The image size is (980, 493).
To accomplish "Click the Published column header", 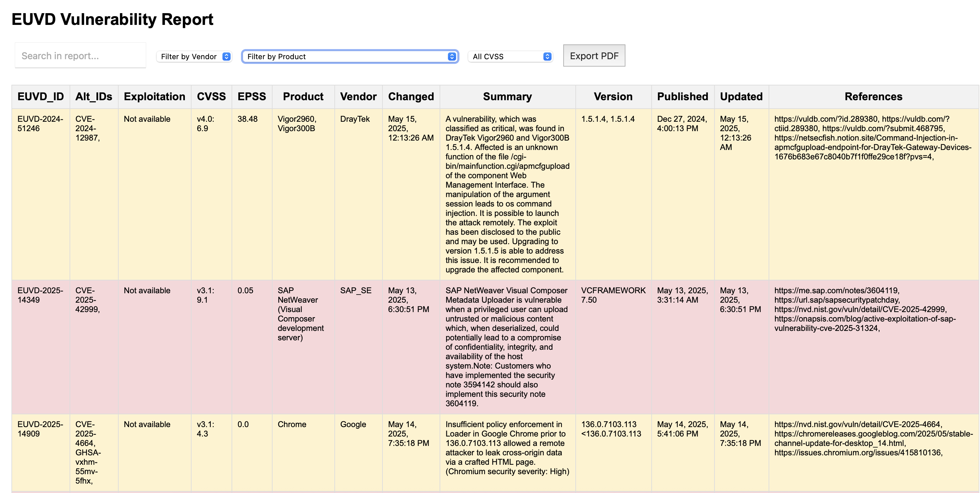I will [x=683, y=97].
